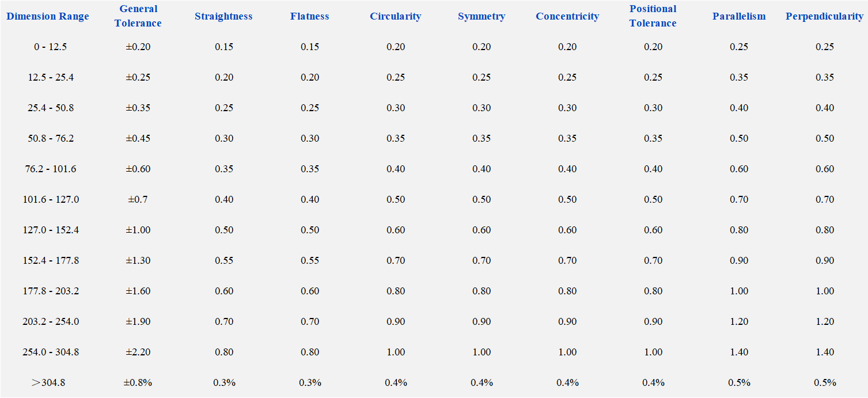This screenshot has height=398, width=868.
Task: Click the General Tolerance column header
Action: [x=138, y=16]
